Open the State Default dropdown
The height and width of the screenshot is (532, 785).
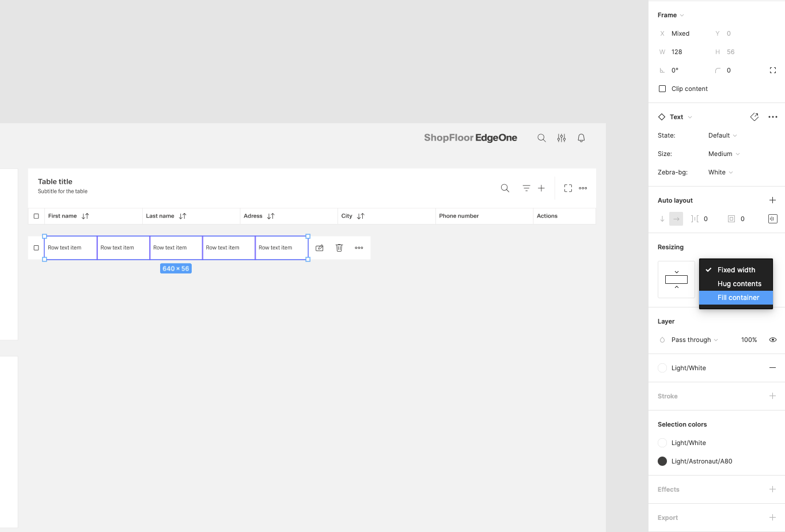(722, 135)
